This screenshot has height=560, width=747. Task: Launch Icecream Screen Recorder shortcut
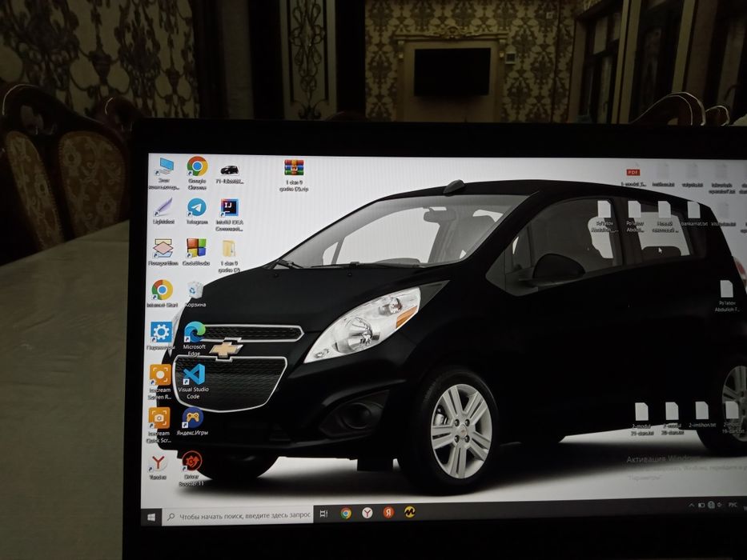point(160,382)
